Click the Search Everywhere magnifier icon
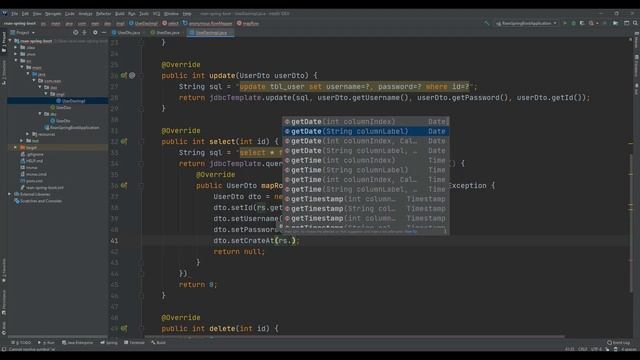640x360 pixels. click(636, 23)
